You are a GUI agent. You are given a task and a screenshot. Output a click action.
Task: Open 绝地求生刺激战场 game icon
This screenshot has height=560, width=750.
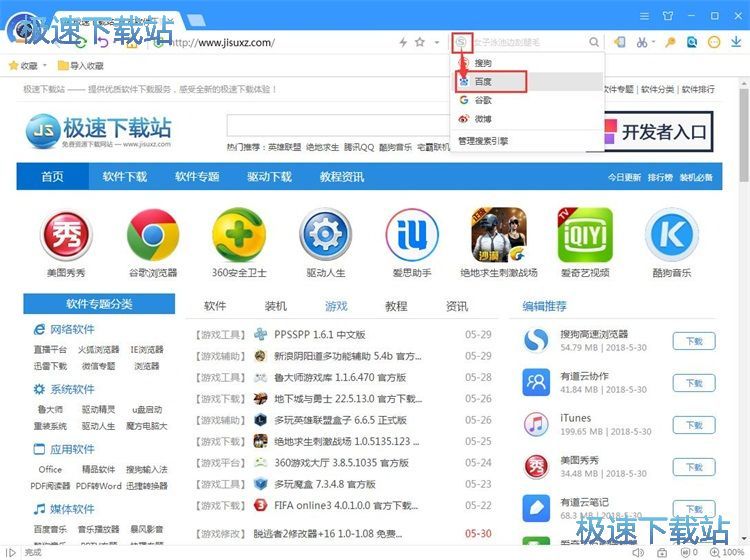pyautogui.click(x=498, y=234)
